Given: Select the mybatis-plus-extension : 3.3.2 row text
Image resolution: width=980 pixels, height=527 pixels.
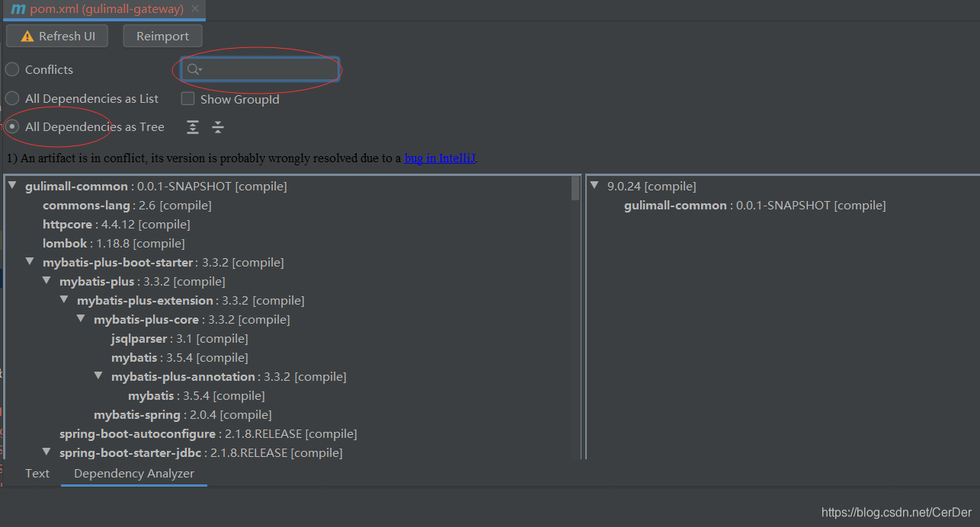Looking at the screenshot, I should point(191,300).
